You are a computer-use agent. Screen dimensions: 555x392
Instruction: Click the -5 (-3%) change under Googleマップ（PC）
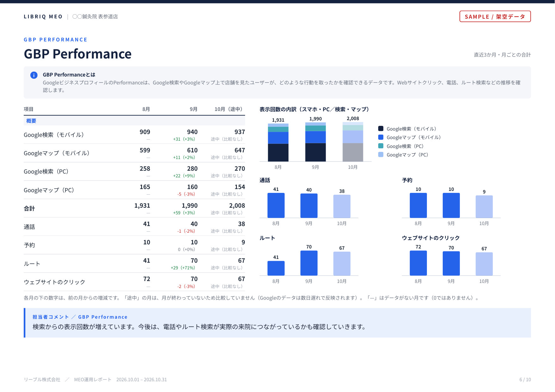point(186,194)
